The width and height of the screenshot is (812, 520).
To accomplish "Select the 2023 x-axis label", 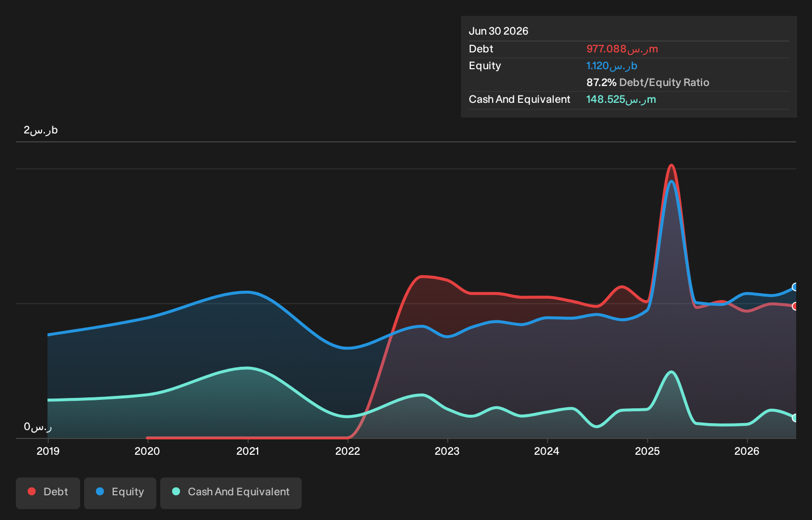I will tap(447, 451).
